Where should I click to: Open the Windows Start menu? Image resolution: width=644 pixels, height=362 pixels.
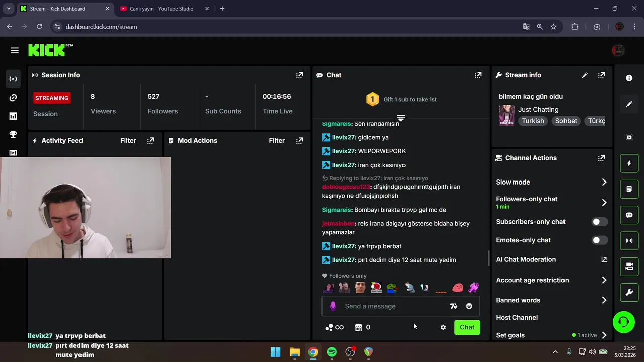point(276,352)
